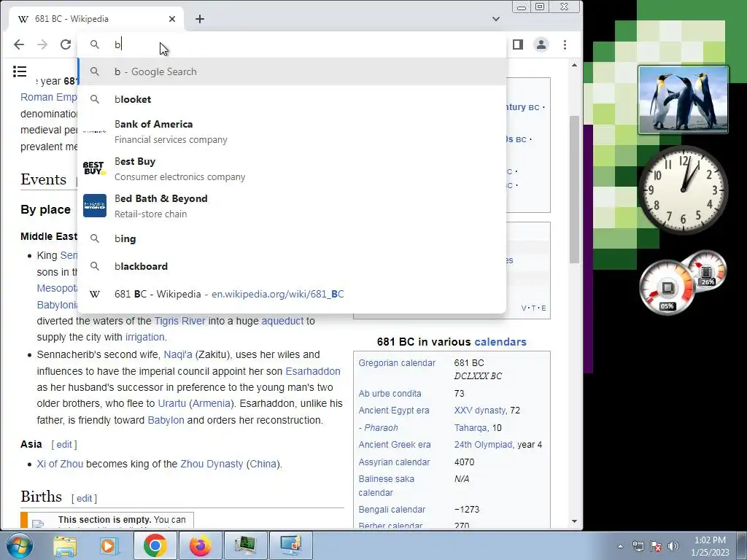Go back using the browser back arrow
This screenshot has width=747, height=560.
pyautogui.click(x=19, y=44)
